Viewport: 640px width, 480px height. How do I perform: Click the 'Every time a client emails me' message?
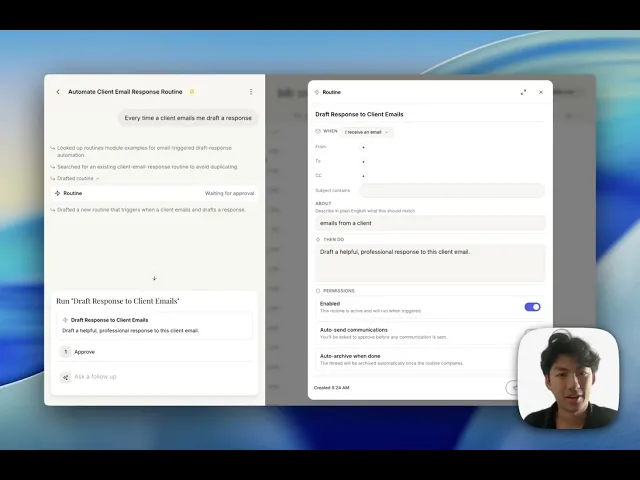[x=188, y=118]
